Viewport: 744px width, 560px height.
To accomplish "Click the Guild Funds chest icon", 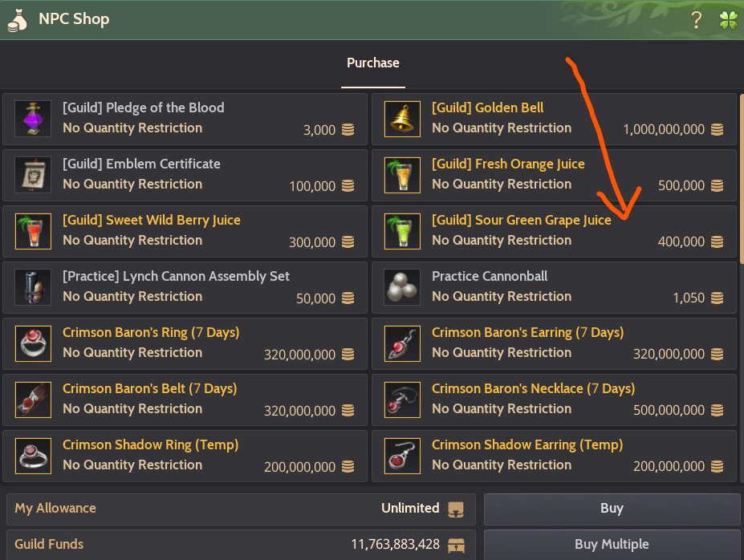I will coord(455,544).
